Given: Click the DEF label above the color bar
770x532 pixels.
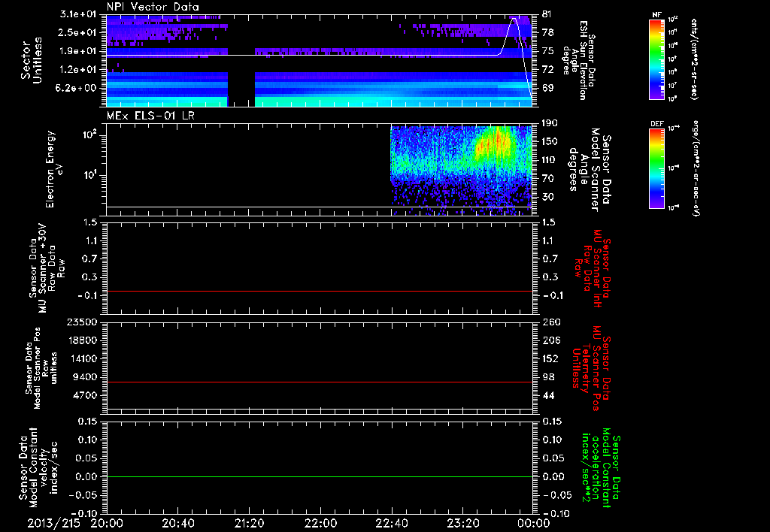Looking at the screenshot, I should [656, 124].
